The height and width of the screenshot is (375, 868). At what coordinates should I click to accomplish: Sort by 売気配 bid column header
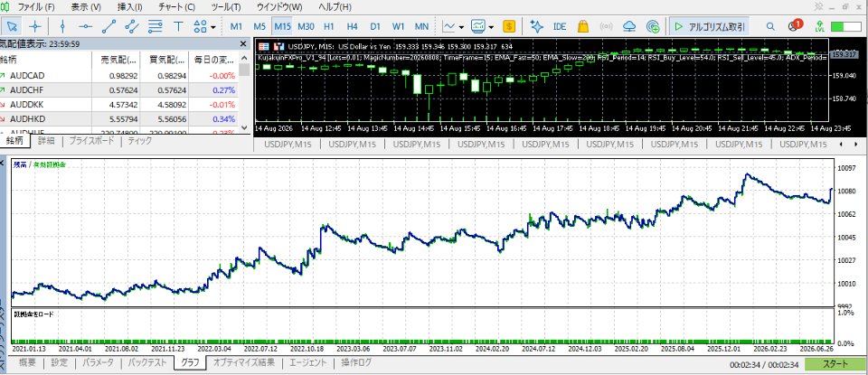click(115, 59)
